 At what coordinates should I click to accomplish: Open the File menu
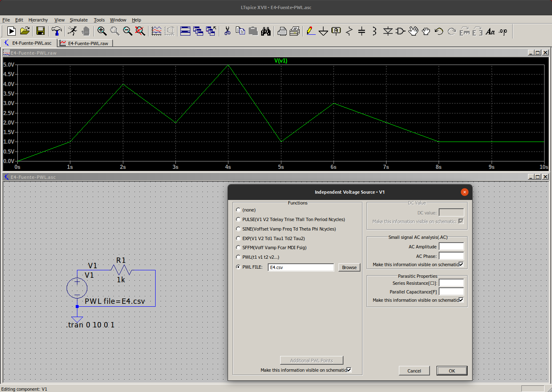(x=6, y=20)
